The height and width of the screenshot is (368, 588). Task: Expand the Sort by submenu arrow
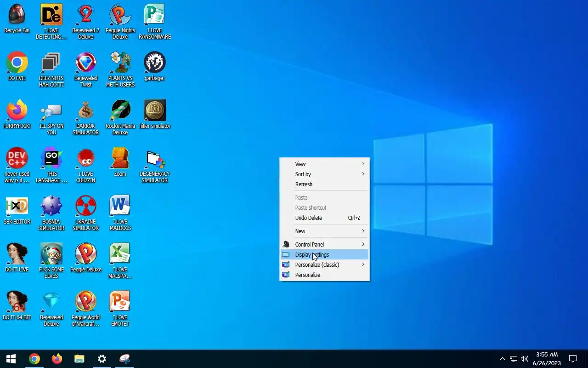pyautogui.click(x=363, y=174)
